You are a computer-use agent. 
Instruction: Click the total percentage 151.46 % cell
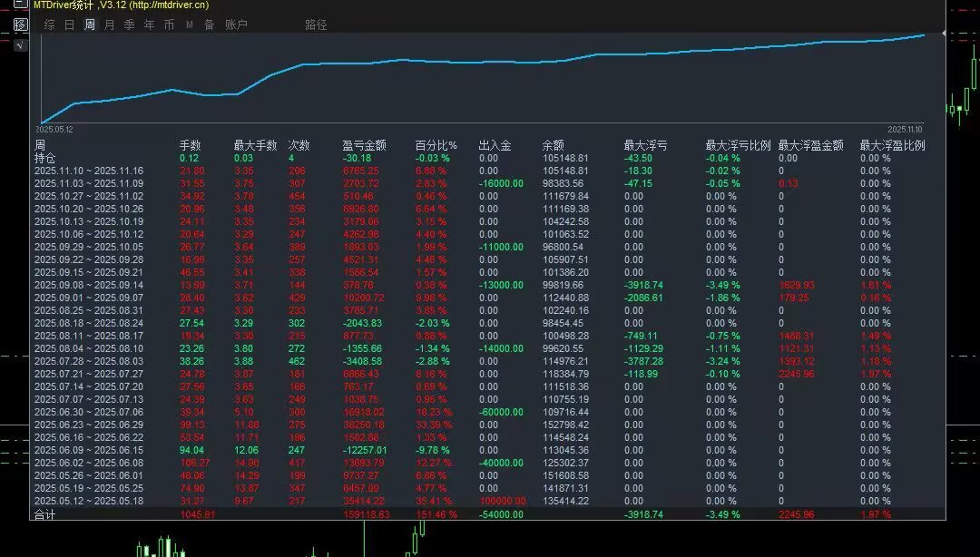pos(436,514)
